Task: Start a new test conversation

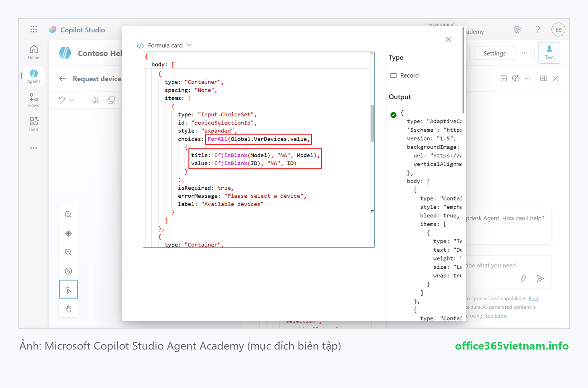Action: tap(504, 78)
